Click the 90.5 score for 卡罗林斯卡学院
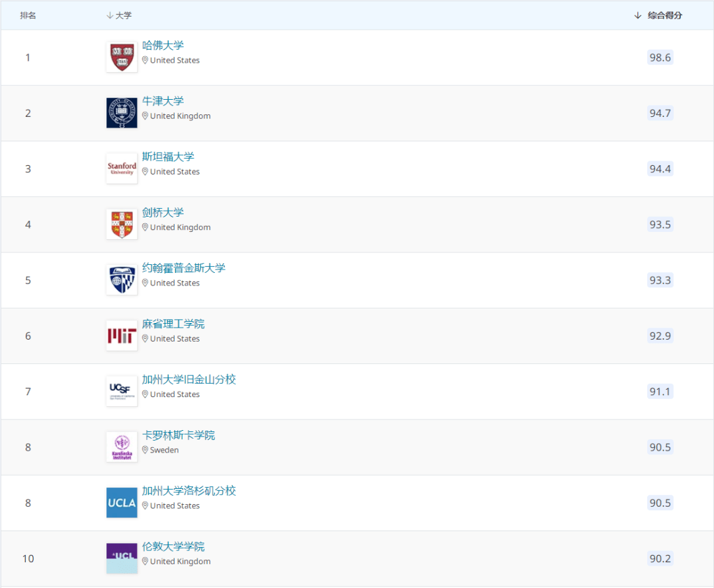 [x=660, y=447]
